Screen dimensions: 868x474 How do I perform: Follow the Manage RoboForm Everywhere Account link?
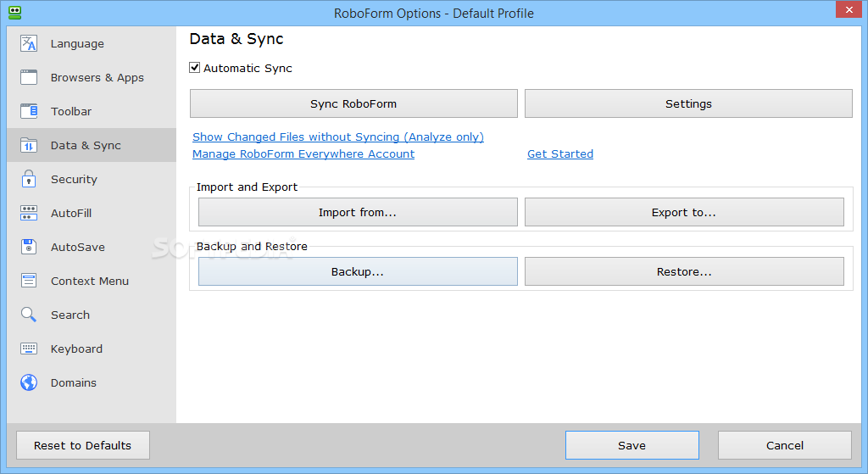(x=303, y=154)
